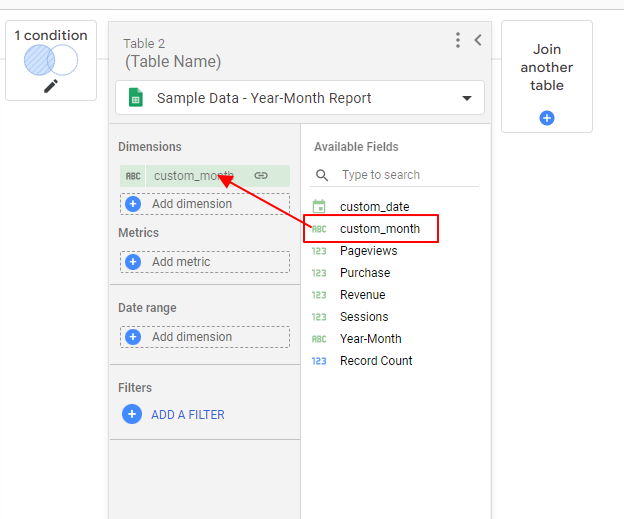Image resolution: width=624 pixels, height=519 pixels.
Task: Click ADD A FILTER link
Action: 186,414
